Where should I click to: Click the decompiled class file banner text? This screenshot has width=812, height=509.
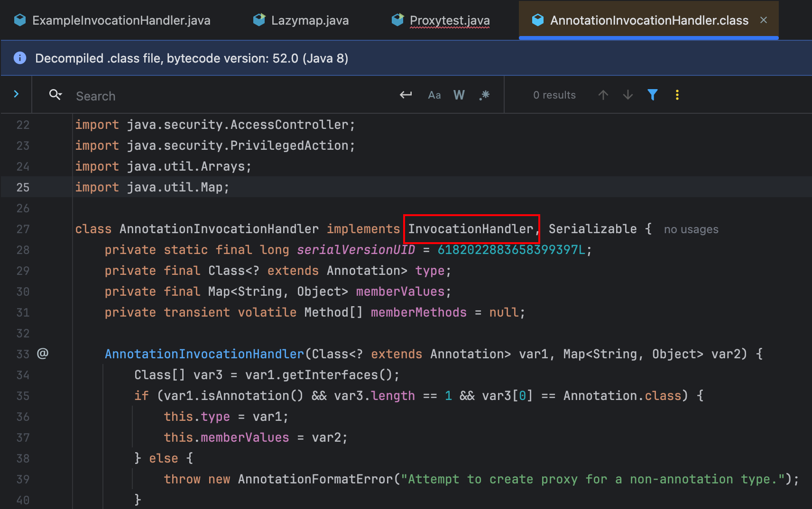click(x=192, y=58)
